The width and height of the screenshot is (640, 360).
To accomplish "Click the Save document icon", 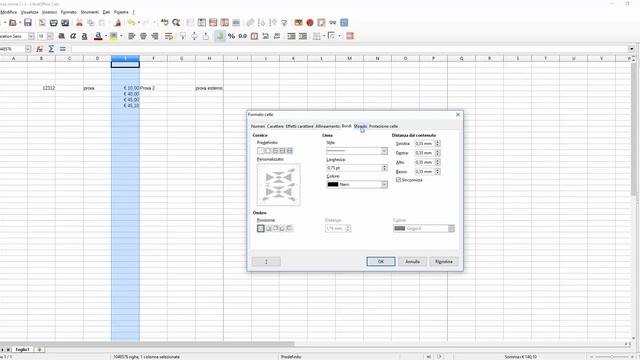I will (27, 23).
